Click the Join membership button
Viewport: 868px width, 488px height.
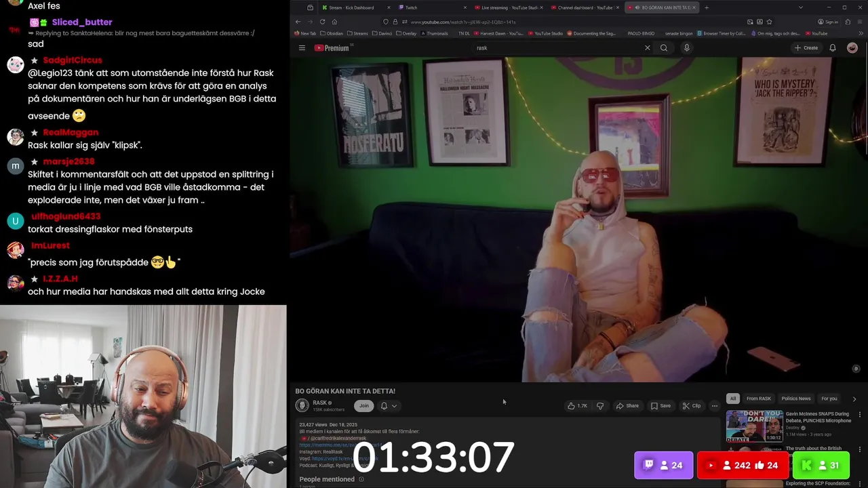pyautogui.click(x=364, y=406)
